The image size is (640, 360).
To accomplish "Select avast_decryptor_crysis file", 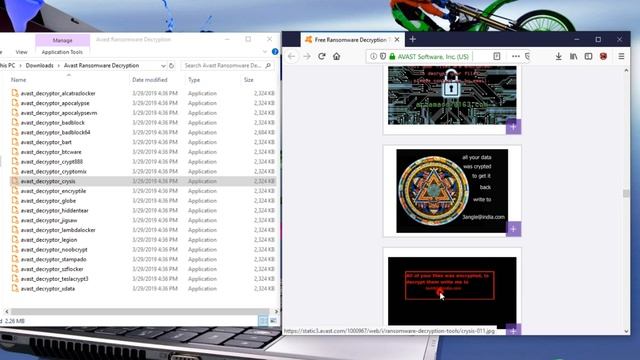I will (143, 181).
